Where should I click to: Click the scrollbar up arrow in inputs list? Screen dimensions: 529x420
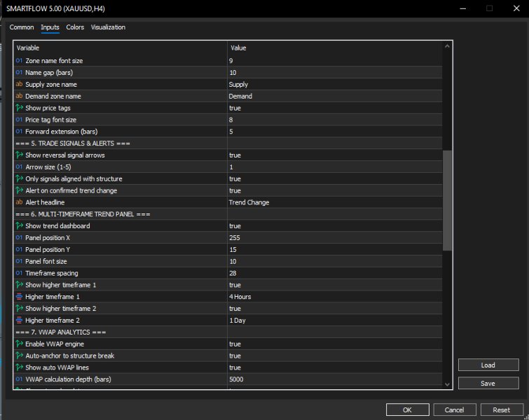(x=447, y=46)
